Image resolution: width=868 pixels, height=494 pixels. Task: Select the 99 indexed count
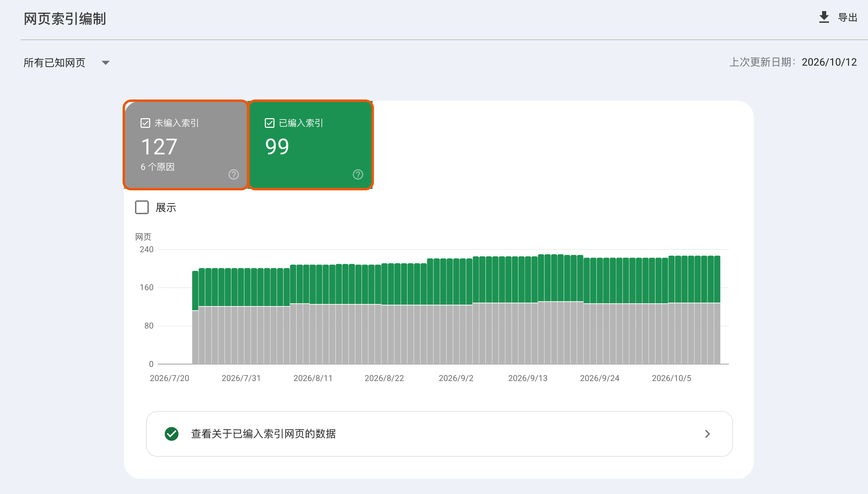[x=277, y=146]
